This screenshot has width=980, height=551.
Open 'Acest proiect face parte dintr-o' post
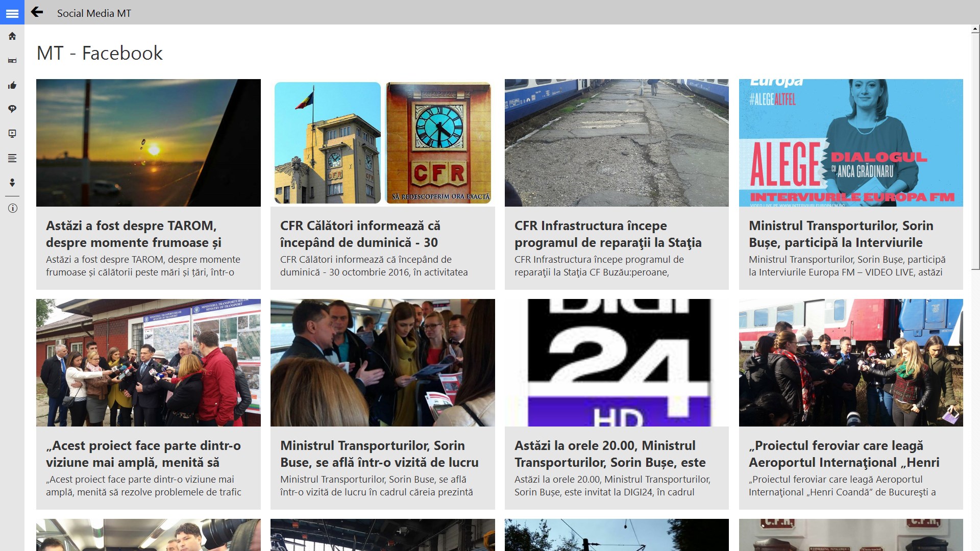143,454
